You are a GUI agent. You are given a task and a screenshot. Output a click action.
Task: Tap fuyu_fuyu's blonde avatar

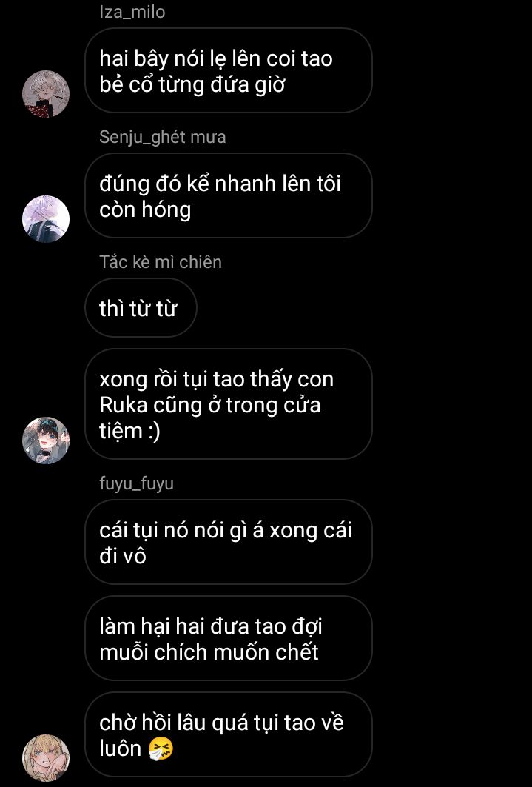pyautogui.click(x=46, y=758)
